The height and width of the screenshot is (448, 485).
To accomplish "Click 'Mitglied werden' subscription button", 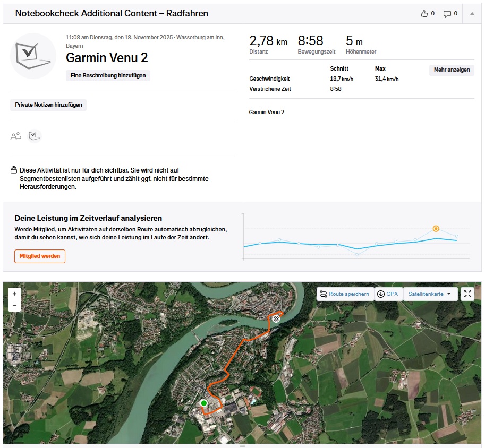I will click(x=40, y=256).
